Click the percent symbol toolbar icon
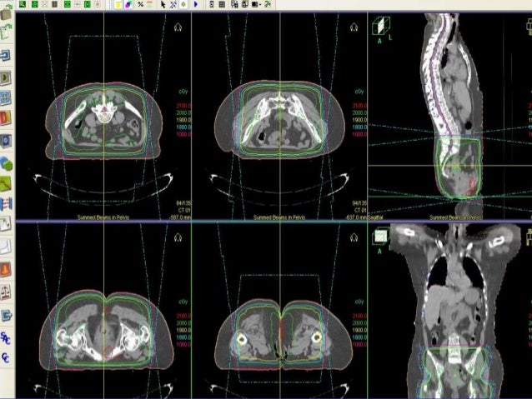Screen dimensions: 532x399 [x=139, y=4]
